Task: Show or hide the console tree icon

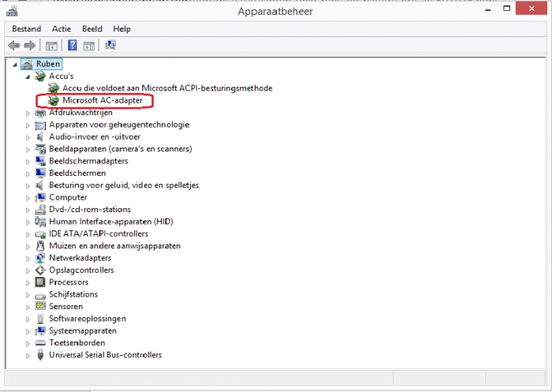Action: (51, 46)
